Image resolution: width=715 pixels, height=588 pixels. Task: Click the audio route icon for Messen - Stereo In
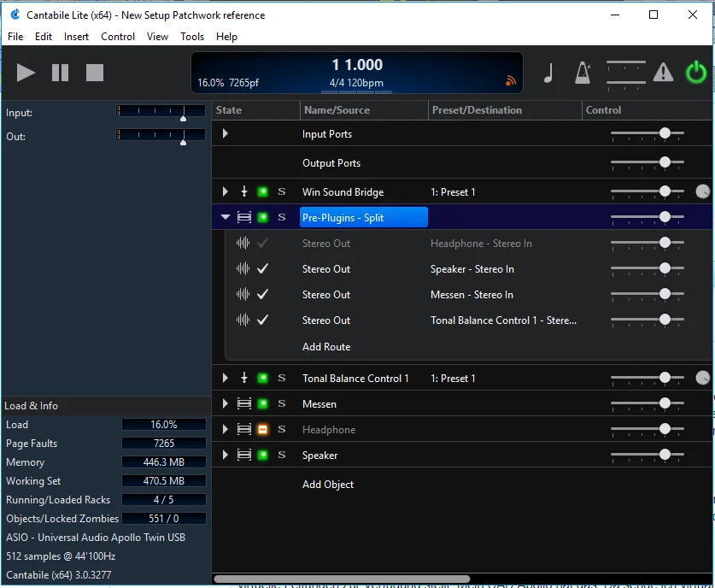243,294
